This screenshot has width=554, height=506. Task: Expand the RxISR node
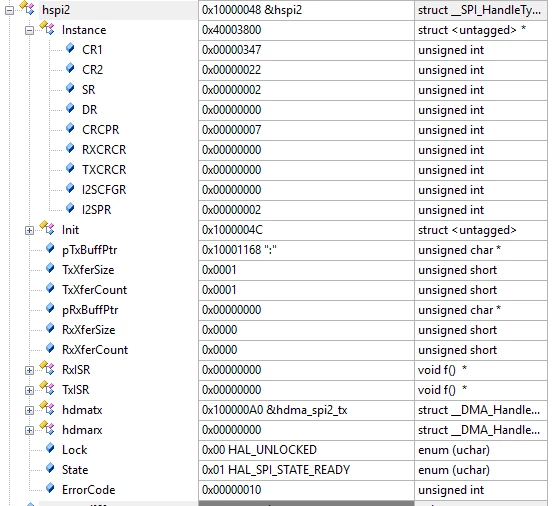(30, 371)
